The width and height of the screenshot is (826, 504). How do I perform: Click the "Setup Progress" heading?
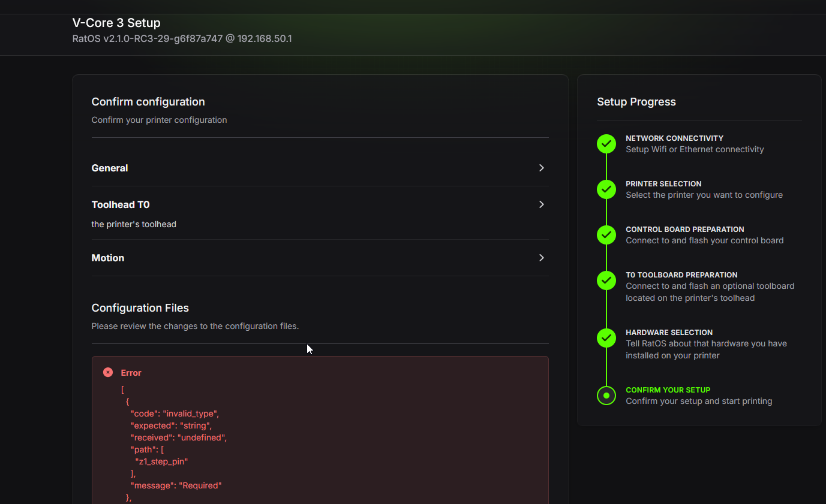click(x=636, y=102)
